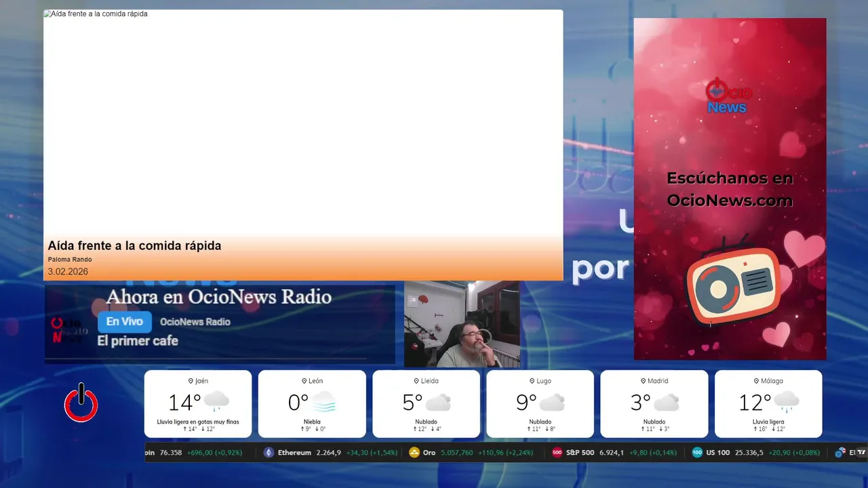This screenshot has height=488, width=868.
Task: Click the El primer cafe program title
Action: point(138,341)
